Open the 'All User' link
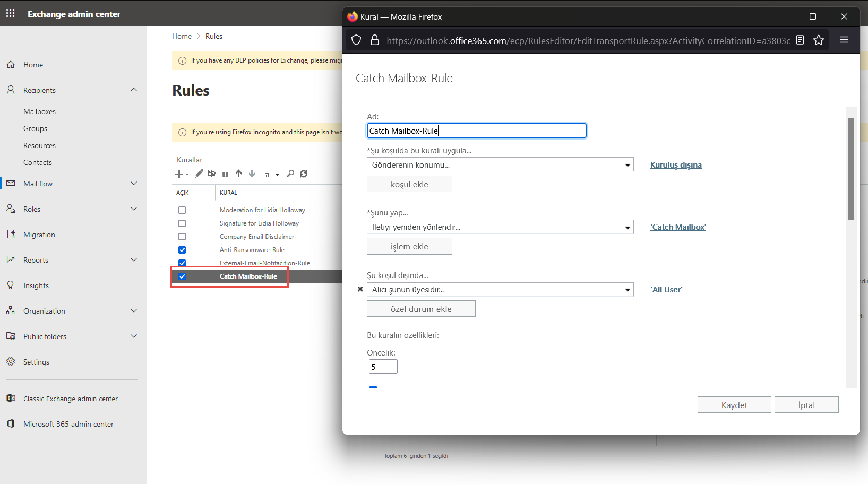Image resolution: width=868 pixels, height=485 pixels. (x=666, y=290)
